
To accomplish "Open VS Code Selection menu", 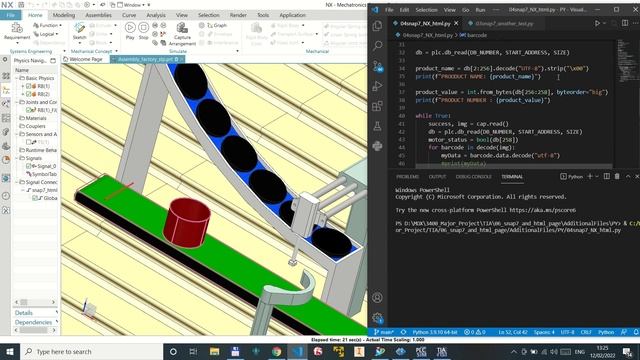I will [427, 10].
